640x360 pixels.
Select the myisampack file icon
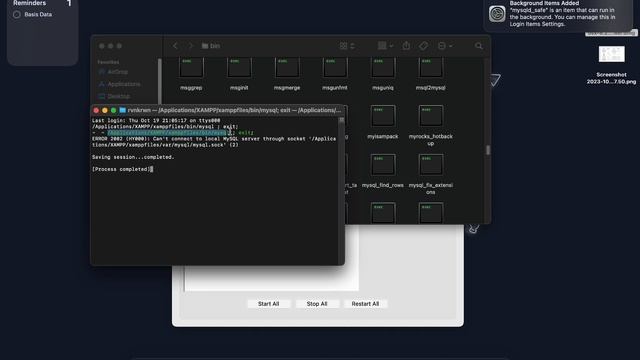383,116
